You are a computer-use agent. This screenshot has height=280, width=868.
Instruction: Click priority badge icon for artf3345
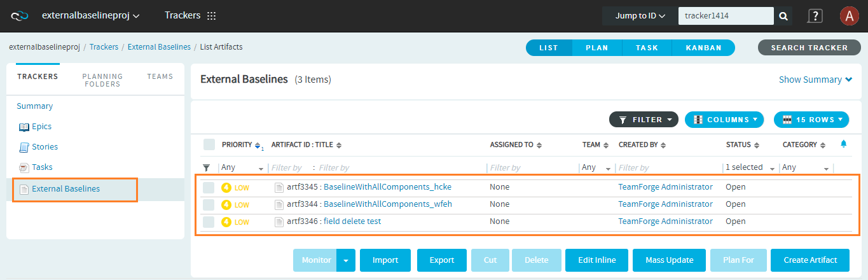[226, 187]
